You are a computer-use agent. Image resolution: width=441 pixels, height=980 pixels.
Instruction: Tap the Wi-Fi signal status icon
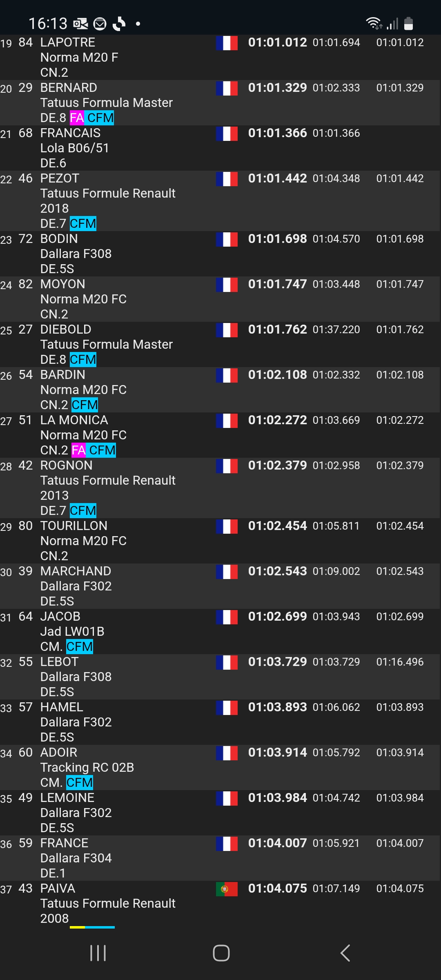point(374,24)
